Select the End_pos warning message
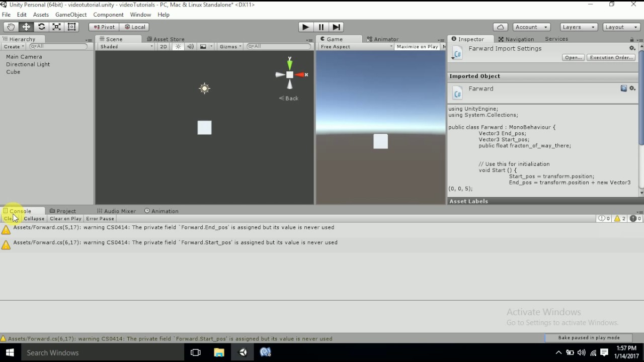 (x=322, y=229)
